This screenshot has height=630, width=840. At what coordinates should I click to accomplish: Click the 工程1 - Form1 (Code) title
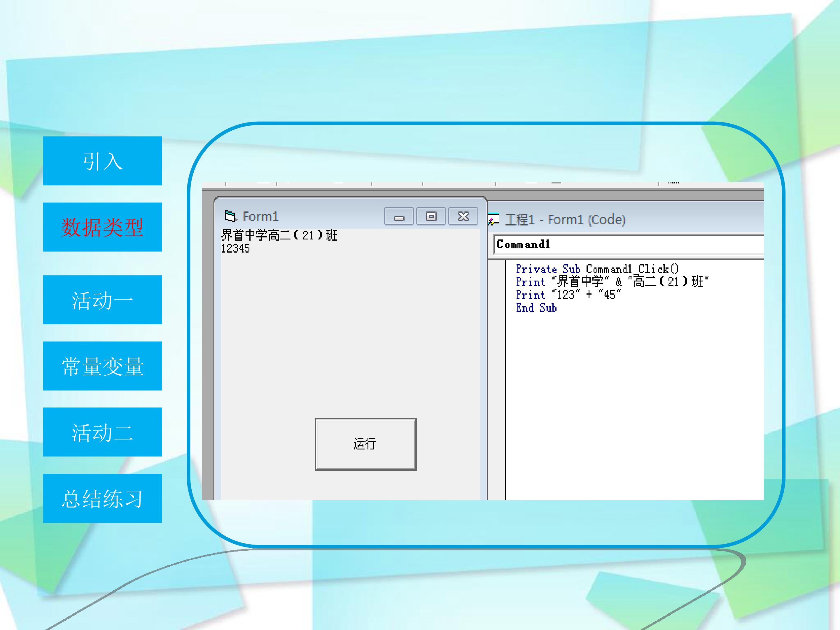pyautogui.click(x=565, y=220)
